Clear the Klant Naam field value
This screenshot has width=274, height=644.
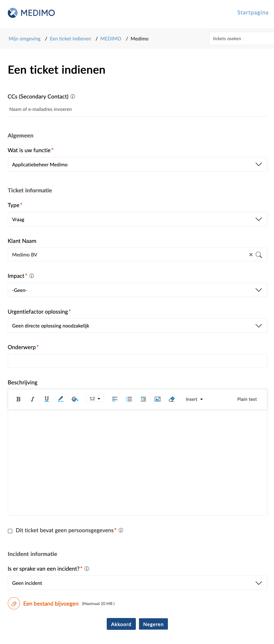coord(251,254)
